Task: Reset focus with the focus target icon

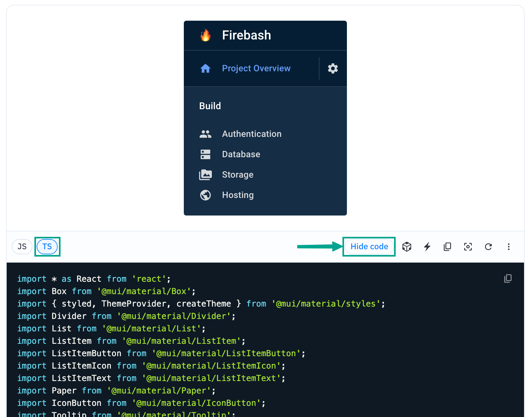Action: pos(468,246)
